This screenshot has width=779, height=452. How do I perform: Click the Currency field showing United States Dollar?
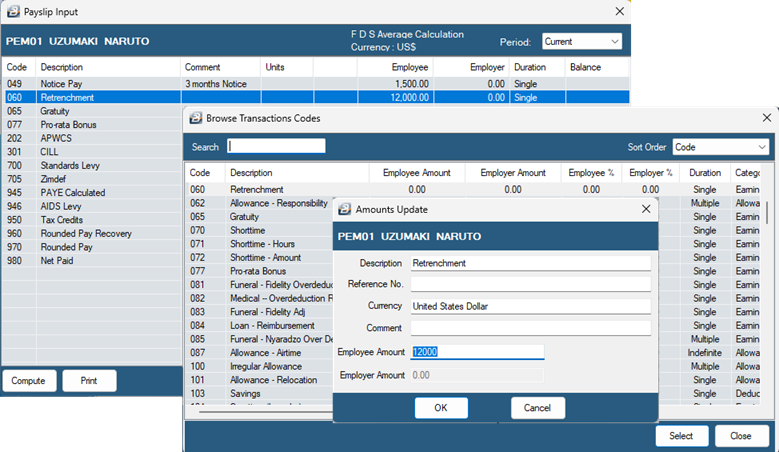[531, 306]
